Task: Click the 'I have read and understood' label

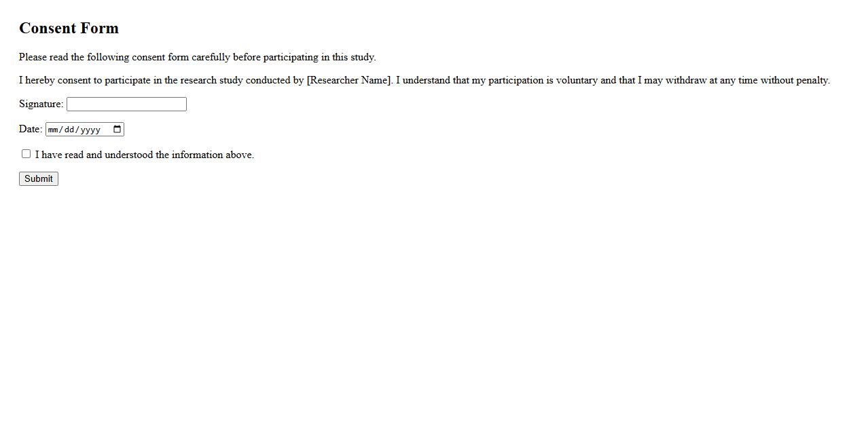Action: (x=145, y=155)
